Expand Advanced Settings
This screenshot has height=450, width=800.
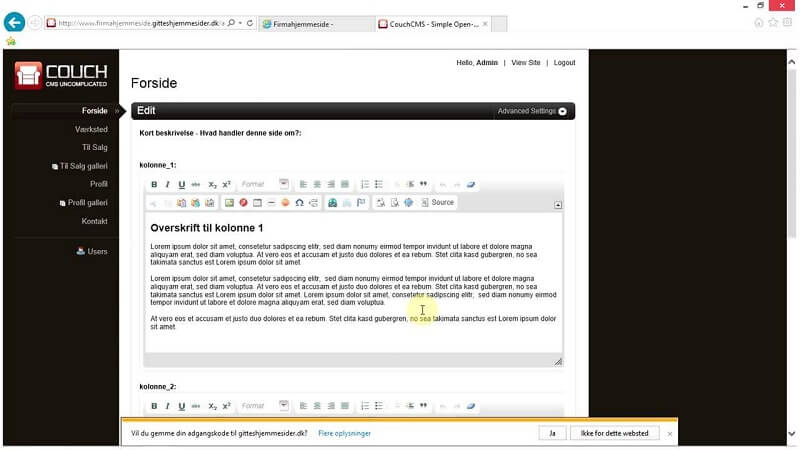(x=532, y=111)
